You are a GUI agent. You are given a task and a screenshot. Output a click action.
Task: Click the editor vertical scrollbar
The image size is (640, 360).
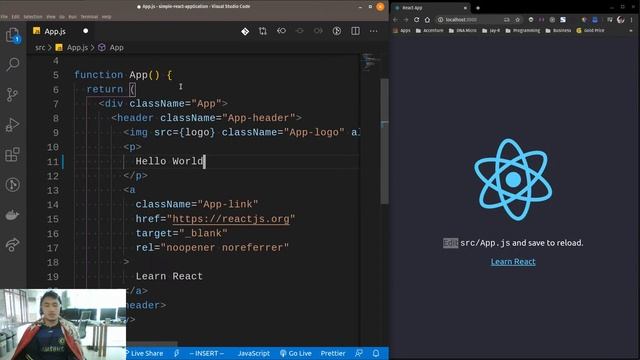click(384, 141)
